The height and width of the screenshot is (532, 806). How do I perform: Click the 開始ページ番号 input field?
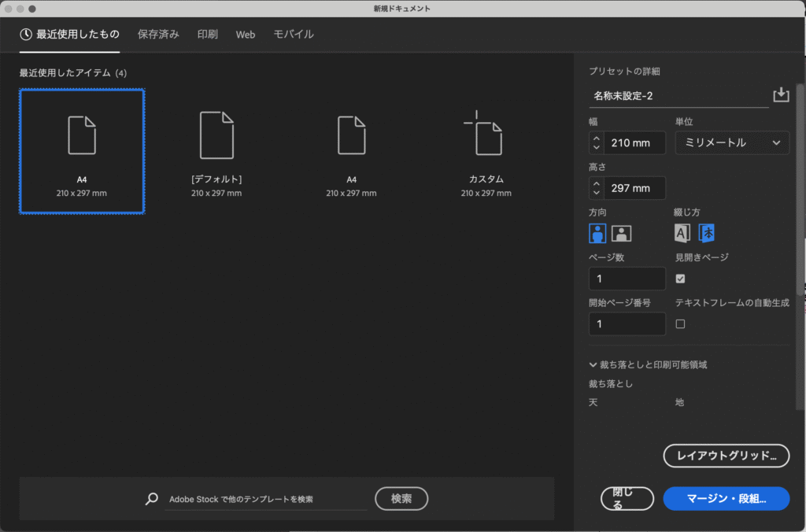(627, 323)
